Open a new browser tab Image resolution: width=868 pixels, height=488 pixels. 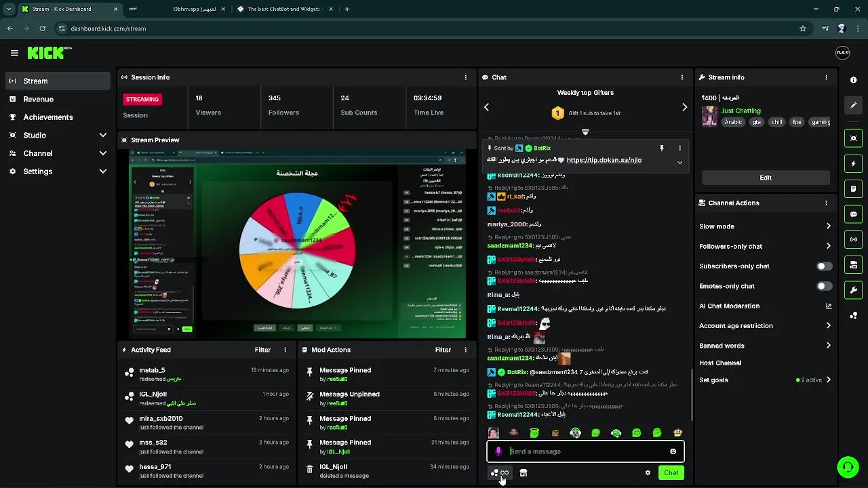[347, 9]
